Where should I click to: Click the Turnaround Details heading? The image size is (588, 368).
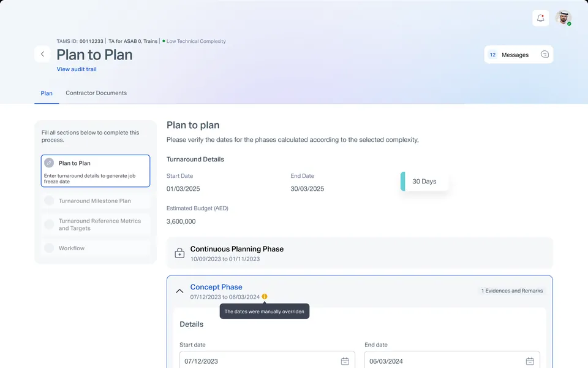(x=195, y=159)
